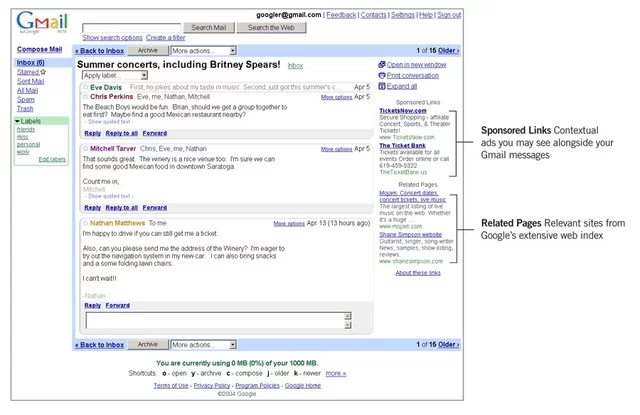Select the friends label

point(26,129)
